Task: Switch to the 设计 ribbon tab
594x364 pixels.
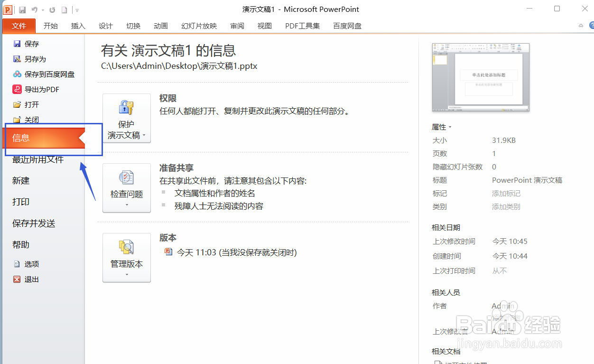Action: point(106,26)
